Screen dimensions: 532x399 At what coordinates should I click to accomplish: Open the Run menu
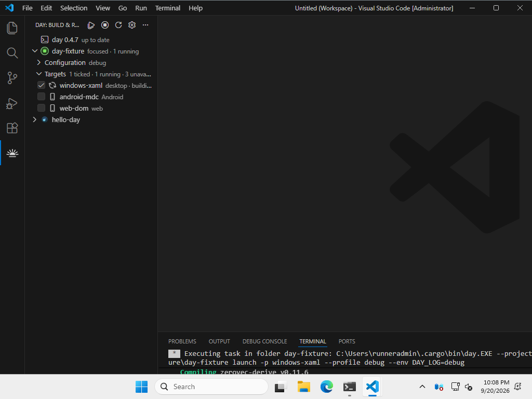point(141,8)
